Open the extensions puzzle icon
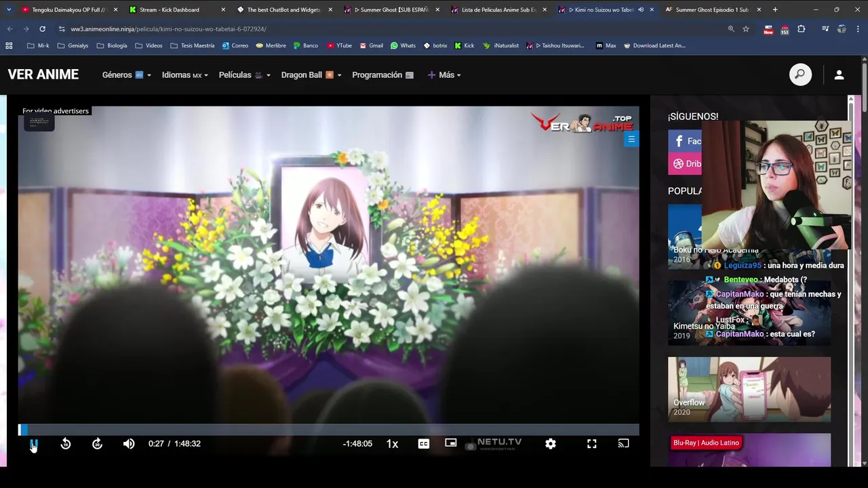 click(802, 29)
